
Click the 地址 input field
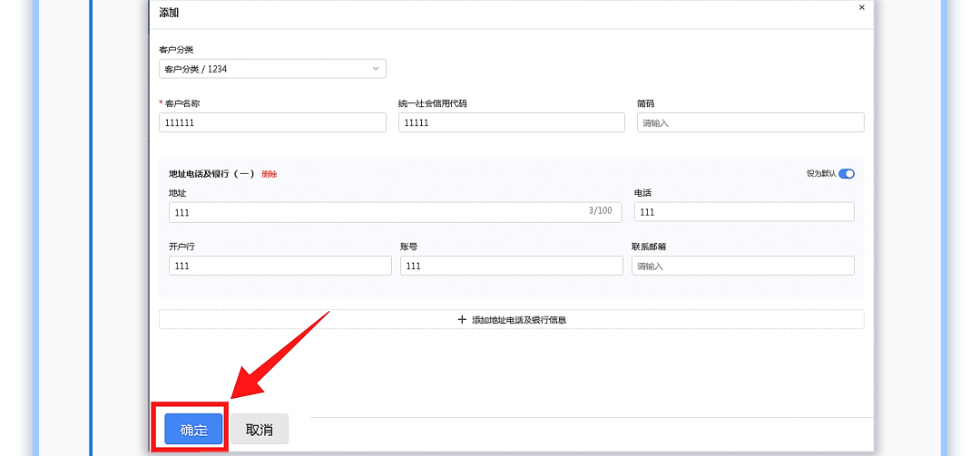point(396,212)
